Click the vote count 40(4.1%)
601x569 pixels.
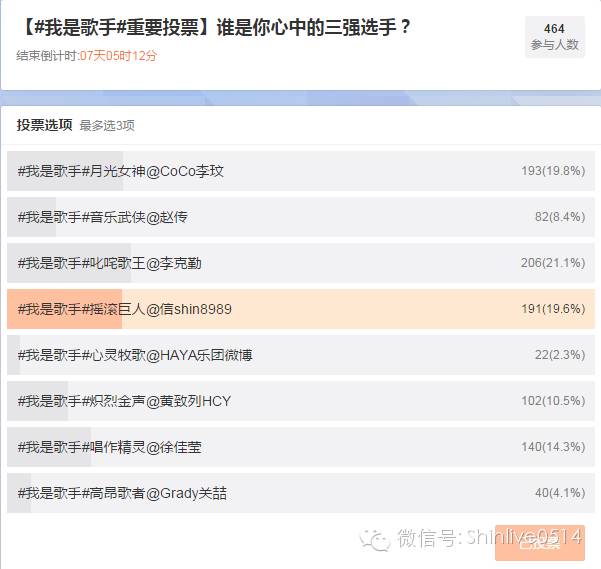pyautogui.click(x=560, y=493)
